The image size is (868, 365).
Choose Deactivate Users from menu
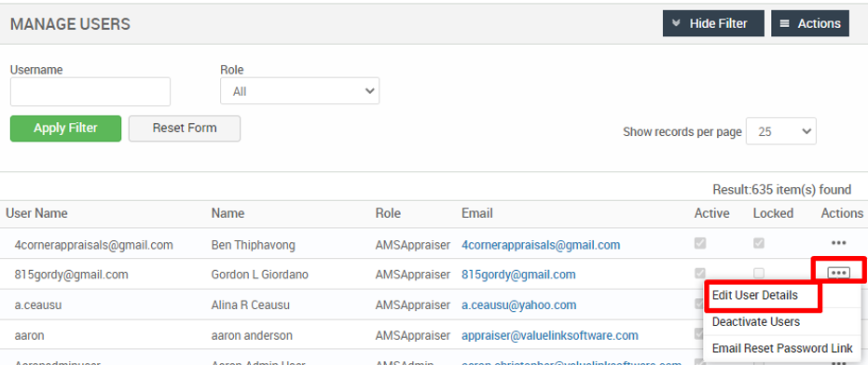pos(755,321)
